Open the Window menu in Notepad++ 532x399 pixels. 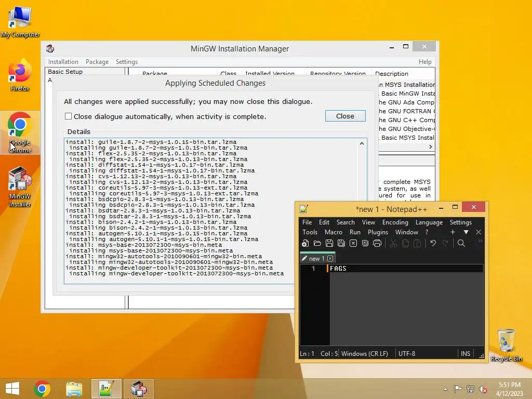pos(406,232)
